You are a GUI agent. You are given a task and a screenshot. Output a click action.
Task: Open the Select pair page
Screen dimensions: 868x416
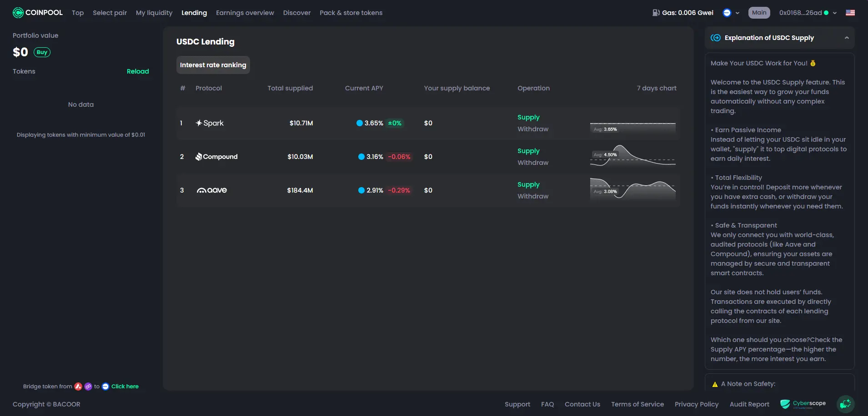point(110,13)
